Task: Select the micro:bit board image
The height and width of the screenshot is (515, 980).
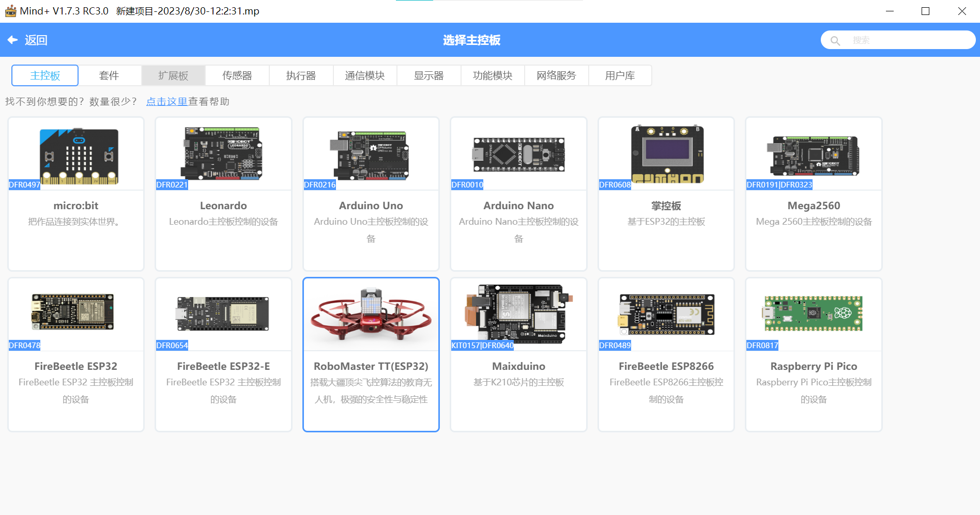Action: pos(79,157)
